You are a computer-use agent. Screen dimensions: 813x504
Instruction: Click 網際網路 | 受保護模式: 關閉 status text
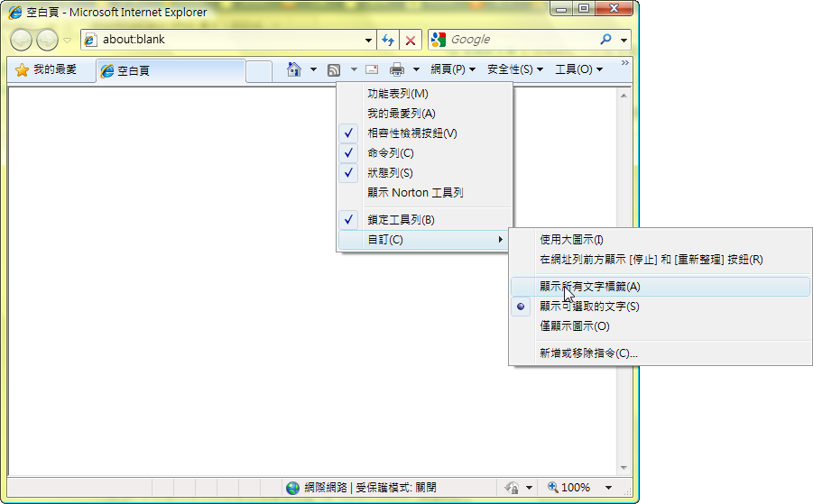click(370, 488)
